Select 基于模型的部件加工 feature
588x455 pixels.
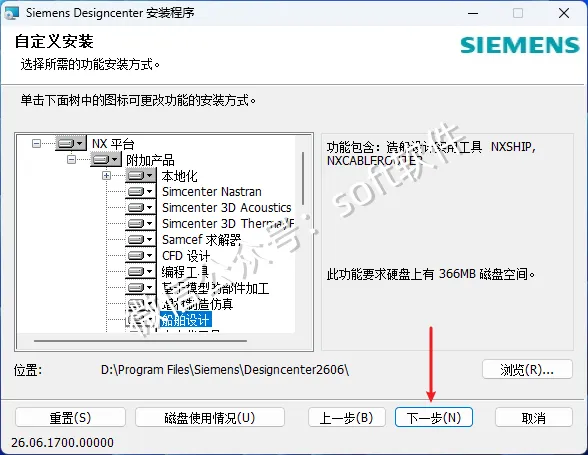[215, 288]
